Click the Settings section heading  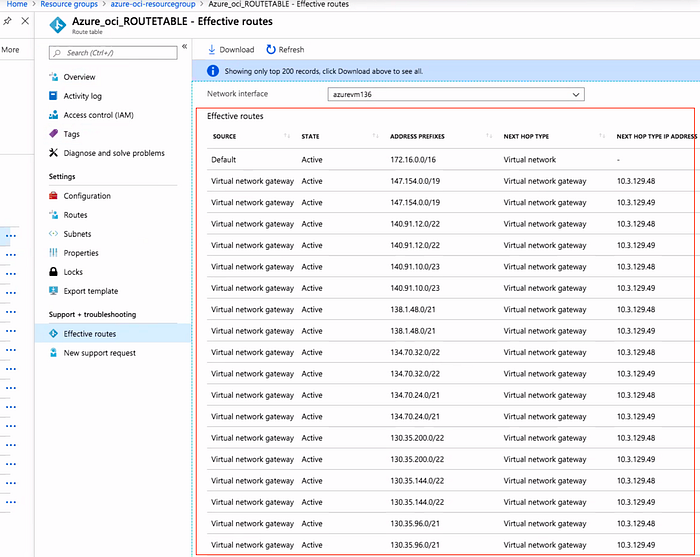point(62,176)
